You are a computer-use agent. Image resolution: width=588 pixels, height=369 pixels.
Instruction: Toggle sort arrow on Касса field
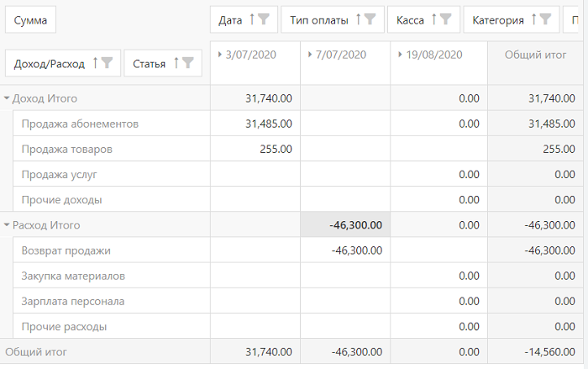(434, 19)
